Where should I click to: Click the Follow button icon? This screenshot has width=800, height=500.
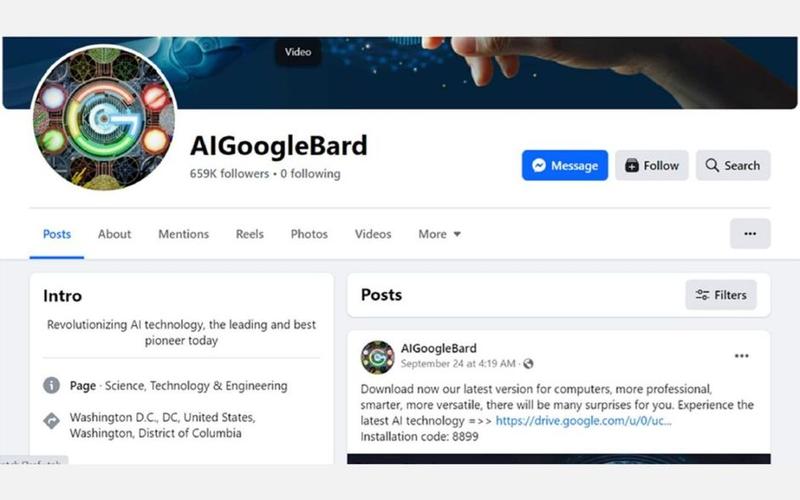point(632,166)
